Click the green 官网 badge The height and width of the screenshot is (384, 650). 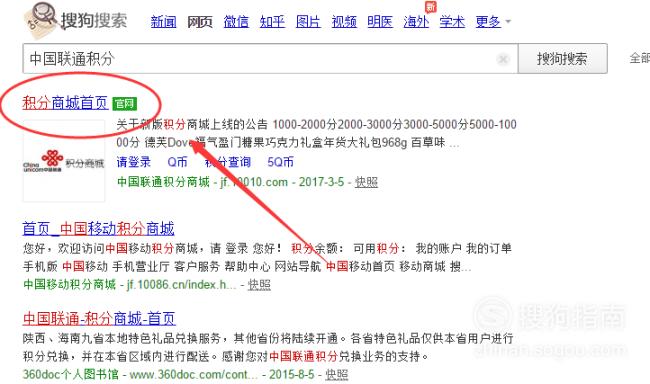[x=124, y=103]
